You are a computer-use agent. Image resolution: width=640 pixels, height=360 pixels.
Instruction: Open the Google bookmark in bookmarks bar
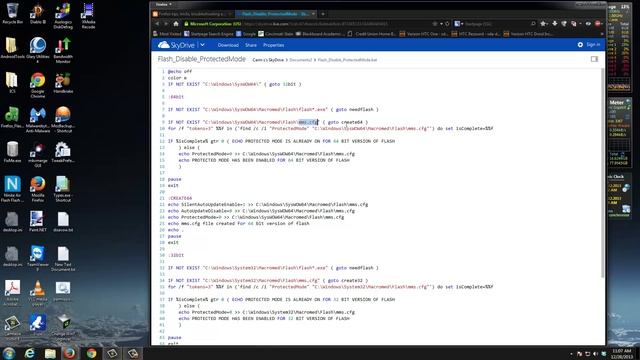tap(246, 34)
